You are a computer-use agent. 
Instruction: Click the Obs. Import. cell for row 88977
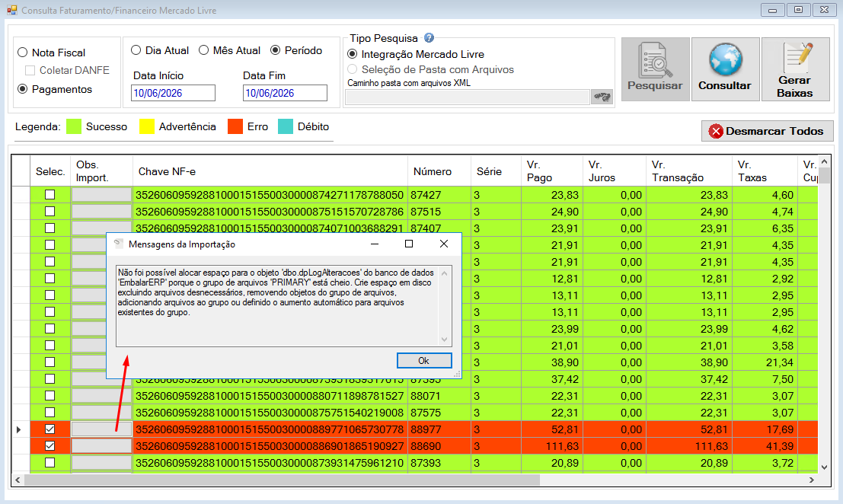101,429
